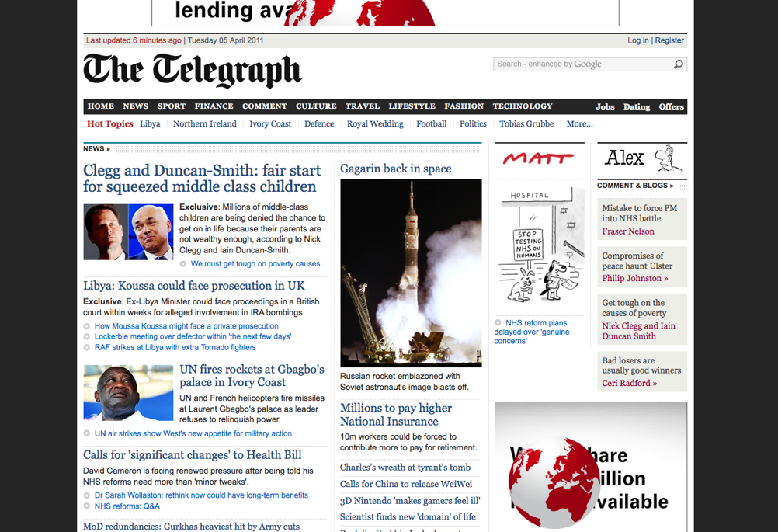
Task: Open Royal Wedding hot topic
Action: (x=375, y=124)
